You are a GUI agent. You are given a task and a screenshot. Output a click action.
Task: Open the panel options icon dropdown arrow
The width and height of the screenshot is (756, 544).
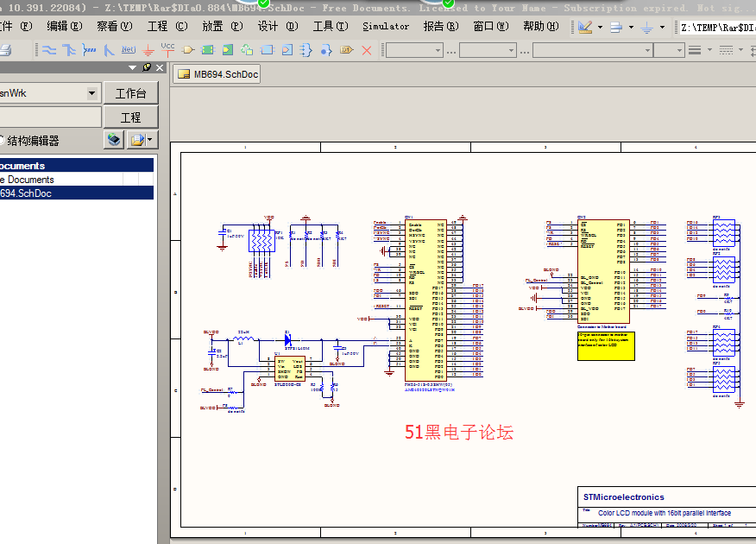tap(150, 140)
